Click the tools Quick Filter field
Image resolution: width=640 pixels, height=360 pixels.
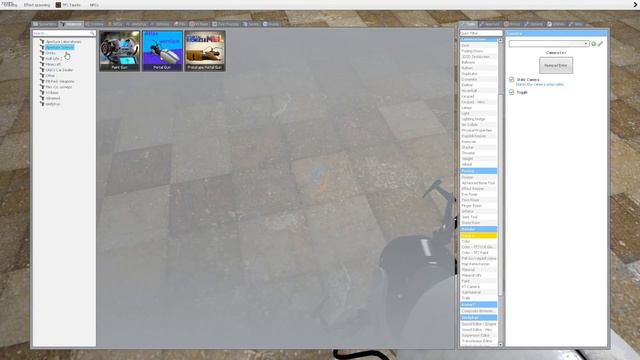481,33
